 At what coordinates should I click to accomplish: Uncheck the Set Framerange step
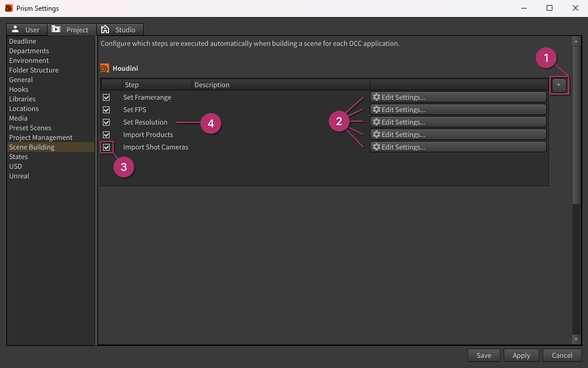click(x=106, y=97)
